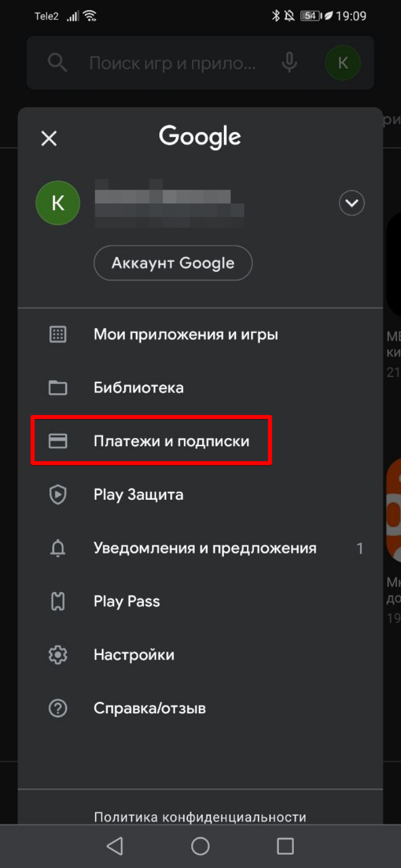The width and height of the screenshot is (401, 868).
Task: Tap the Android recent apps square button
Action: 285,846
